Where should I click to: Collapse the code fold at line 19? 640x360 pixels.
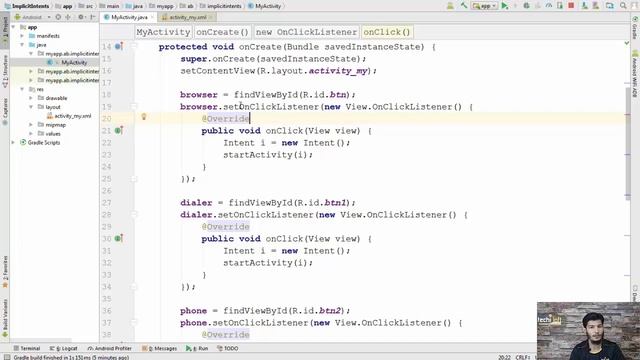pyautogui.click(x=134, y=107)
